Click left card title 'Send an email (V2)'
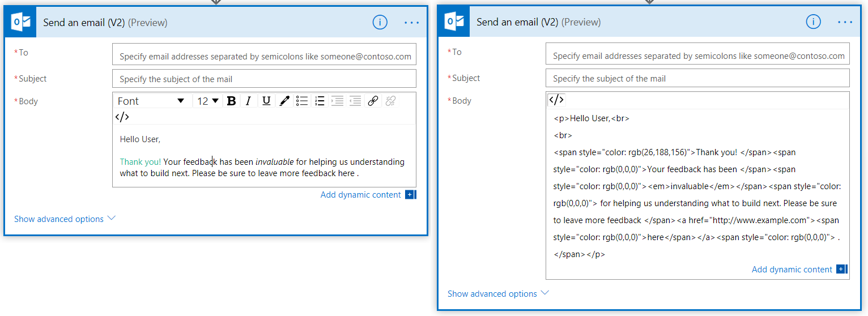Screen dimensions: 868x316 coord(84,23)
